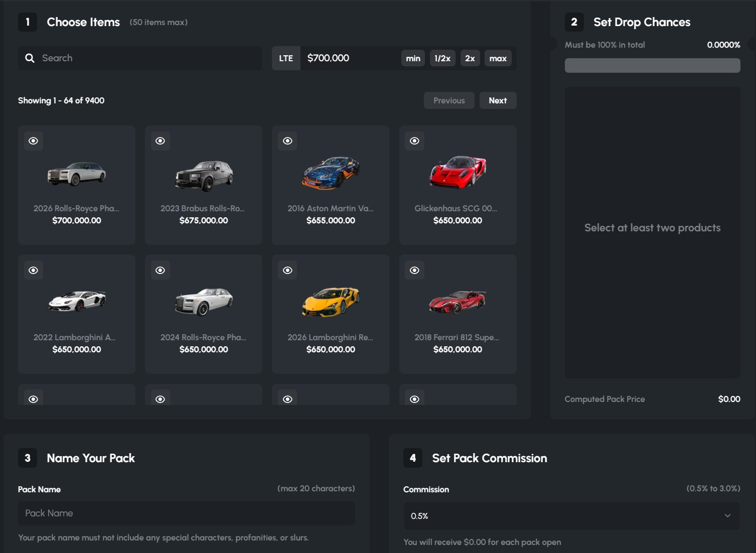Focus the Search items field
The width and height of the screenshot is (756, 553).
140,58
